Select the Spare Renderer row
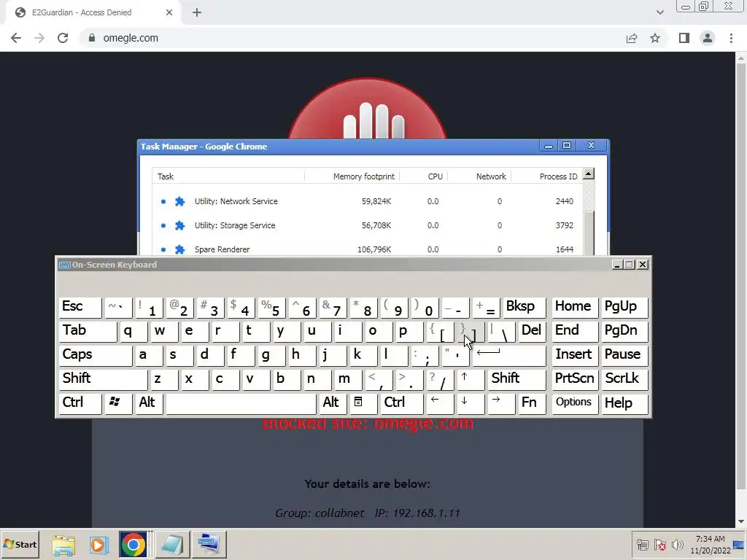The height and width of the screenshot is (560, 747). (x=368, y=249)
